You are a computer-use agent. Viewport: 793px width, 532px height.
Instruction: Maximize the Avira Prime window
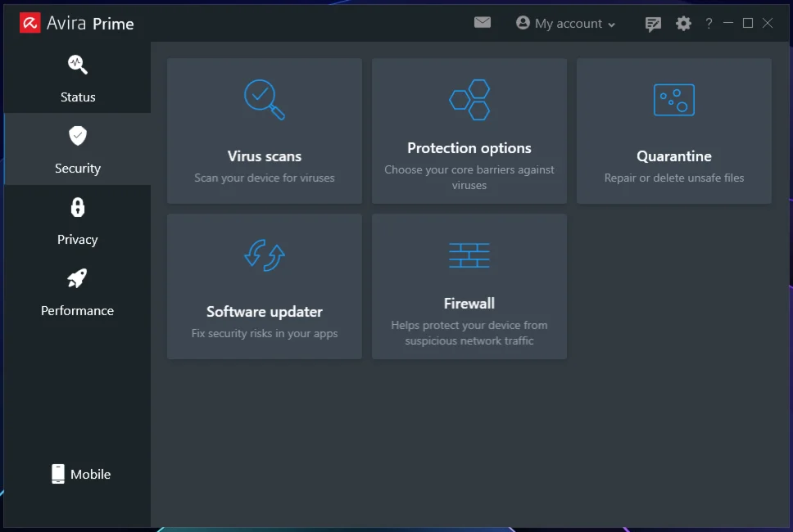point(747,24)
